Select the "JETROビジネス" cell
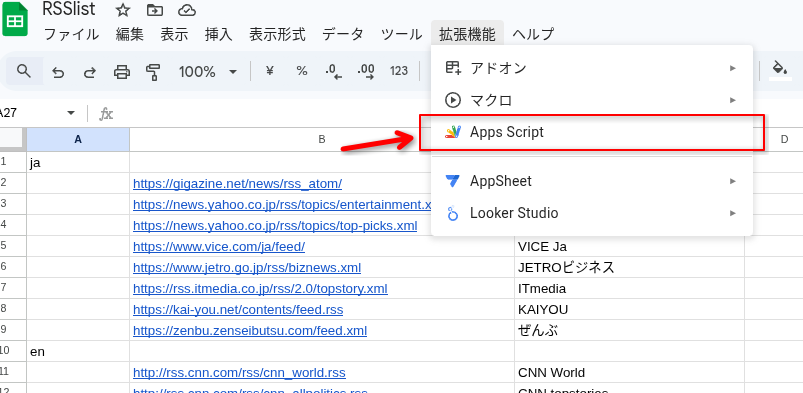Image resolution: width=803 pixels, height=393 pixels. [x=629, y=267]
